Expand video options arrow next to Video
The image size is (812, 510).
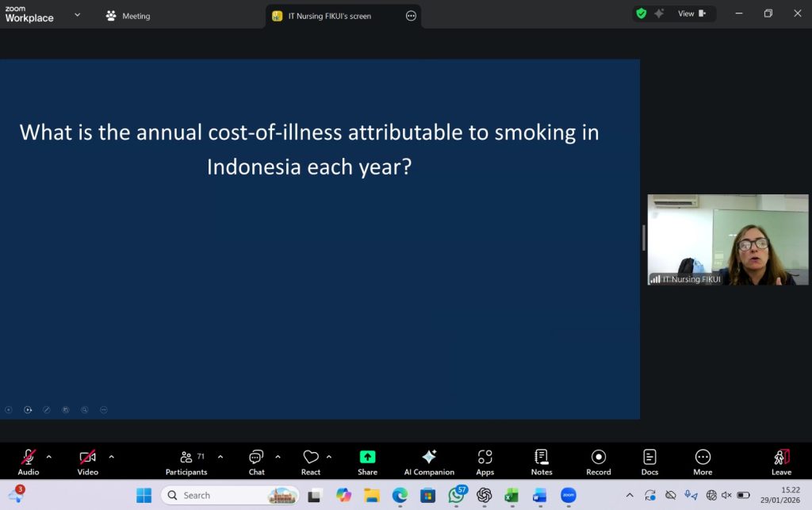coord(111,457)
